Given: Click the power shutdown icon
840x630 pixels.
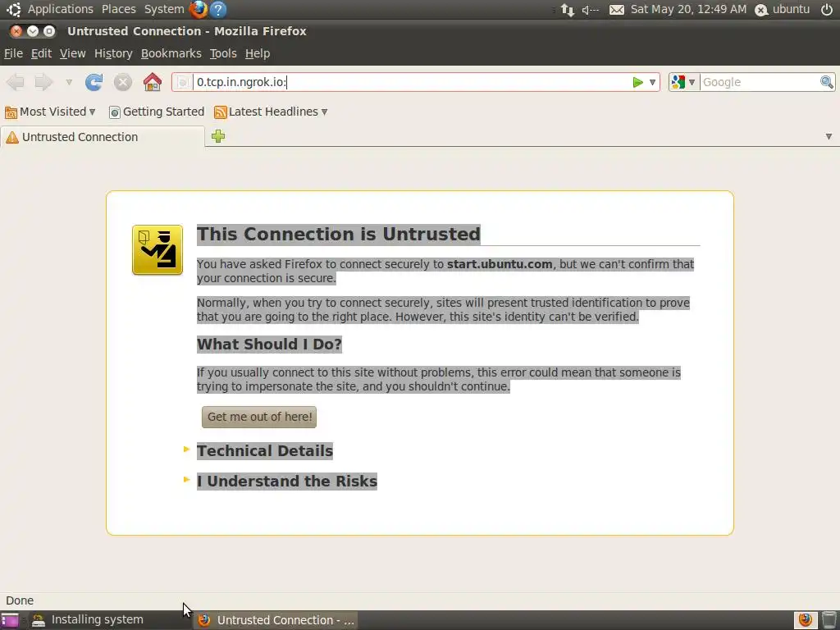Looking at the screenshot, I should [x=827, y=10].
